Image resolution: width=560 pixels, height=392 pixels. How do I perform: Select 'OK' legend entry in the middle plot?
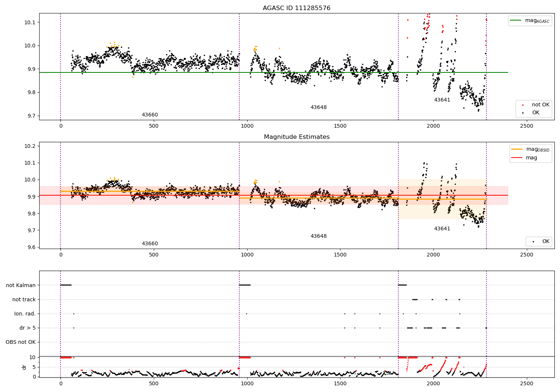[x=541, y=242]
